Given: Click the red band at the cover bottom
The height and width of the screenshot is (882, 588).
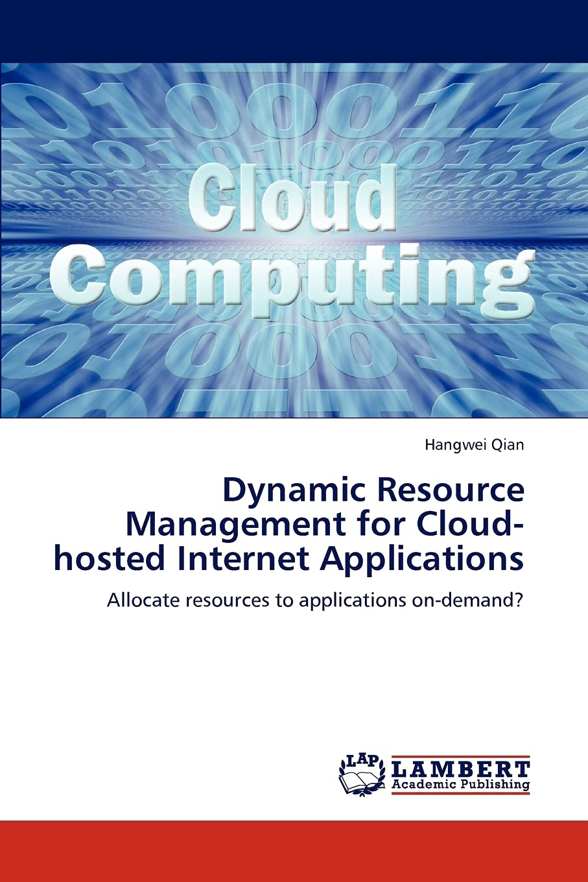Looking at the screenshot, I should [294, 850].
